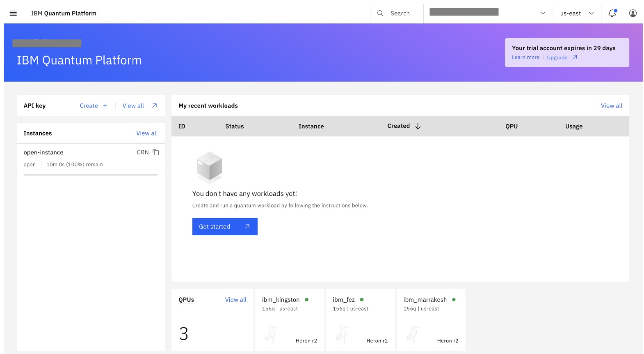Click the instance usage progress bar

click(91, 175)
